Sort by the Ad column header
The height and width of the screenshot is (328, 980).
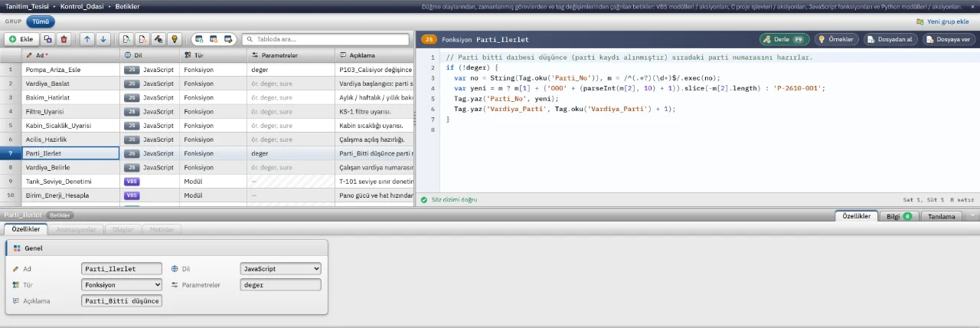coord(70,55)
